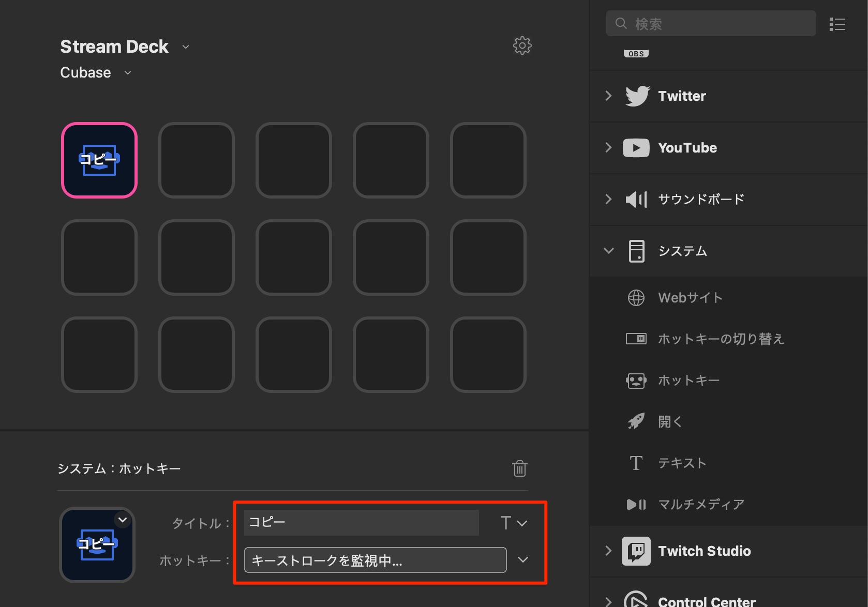Expand the サウンドボード category
The image size is (868, 607).
pos(608,199)
